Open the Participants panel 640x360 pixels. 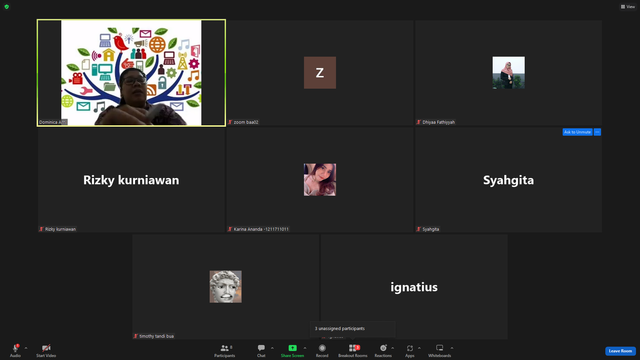224,350
